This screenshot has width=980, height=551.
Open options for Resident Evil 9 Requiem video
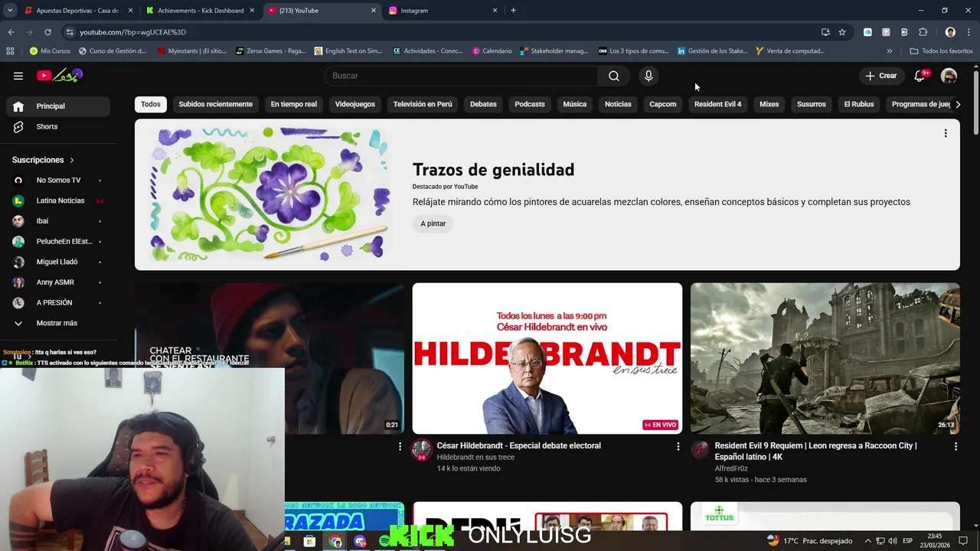click(x=955, y=446)
